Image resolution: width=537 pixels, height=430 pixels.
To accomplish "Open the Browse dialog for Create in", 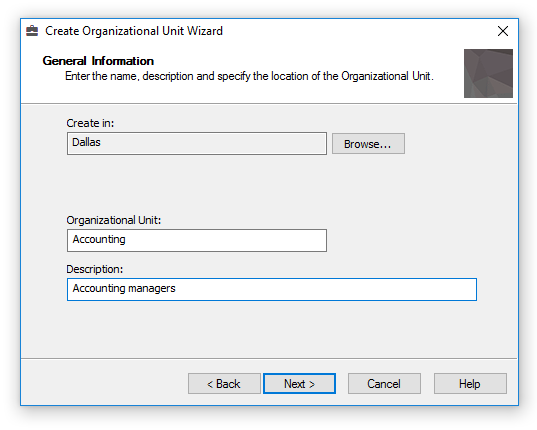I will click(x=368, y=144).
